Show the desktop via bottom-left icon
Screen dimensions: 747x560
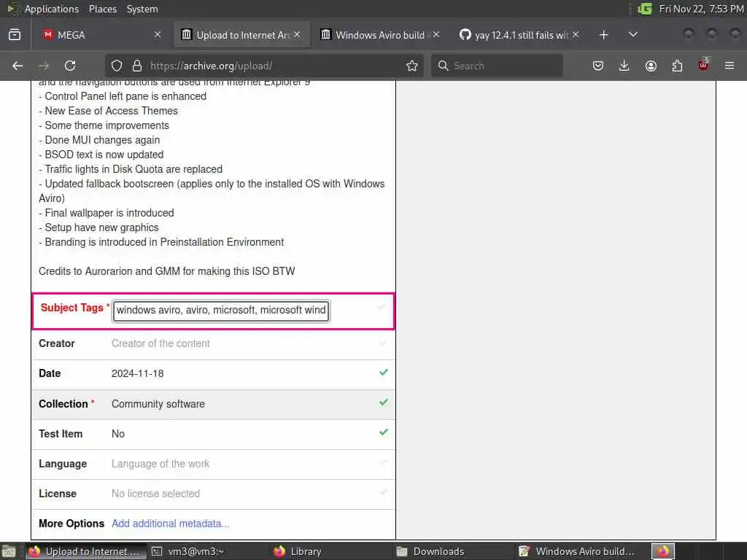tap(9, 552)
